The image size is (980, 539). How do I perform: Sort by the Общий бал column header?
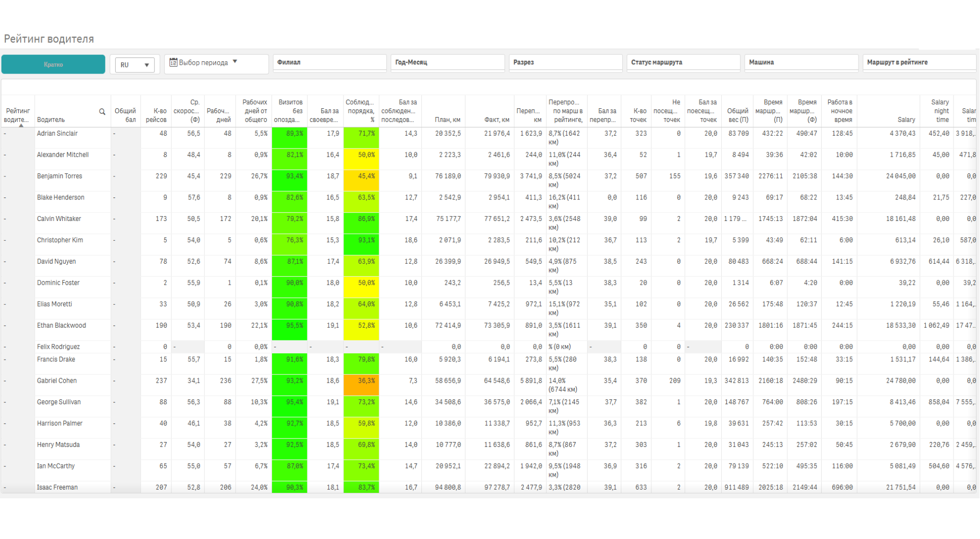(x=125, y=115)
